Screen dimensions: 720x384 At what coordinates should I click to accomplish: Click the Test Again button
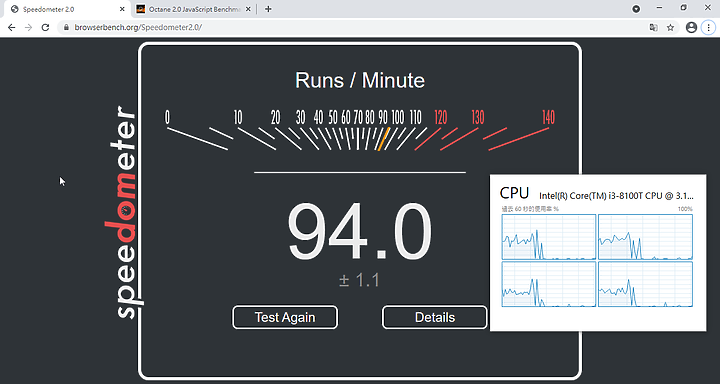[285, 317]
